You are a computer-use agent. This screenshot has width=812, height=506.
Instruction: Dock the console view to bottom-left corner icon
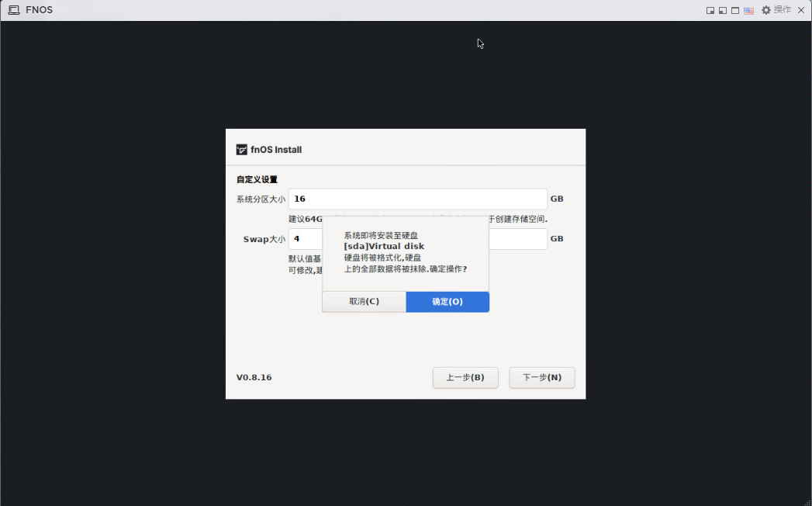[722, 10]
